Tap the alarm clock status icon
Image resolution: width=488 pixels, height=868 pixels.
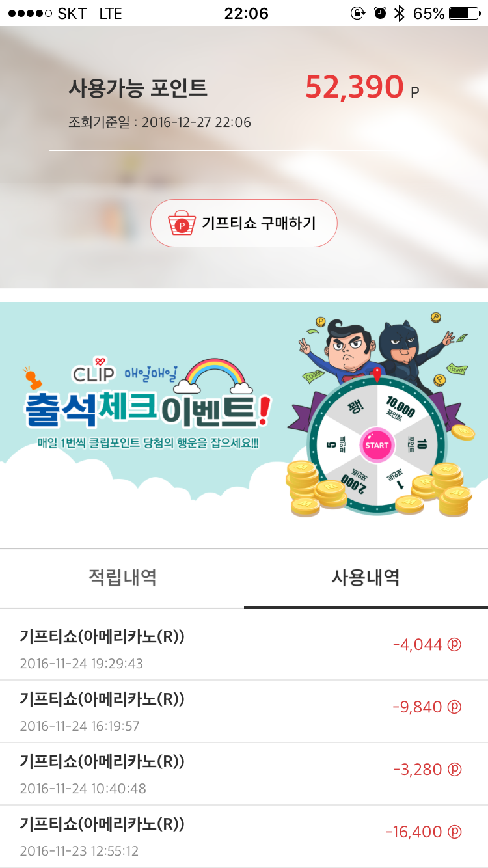tap(380, 13)
